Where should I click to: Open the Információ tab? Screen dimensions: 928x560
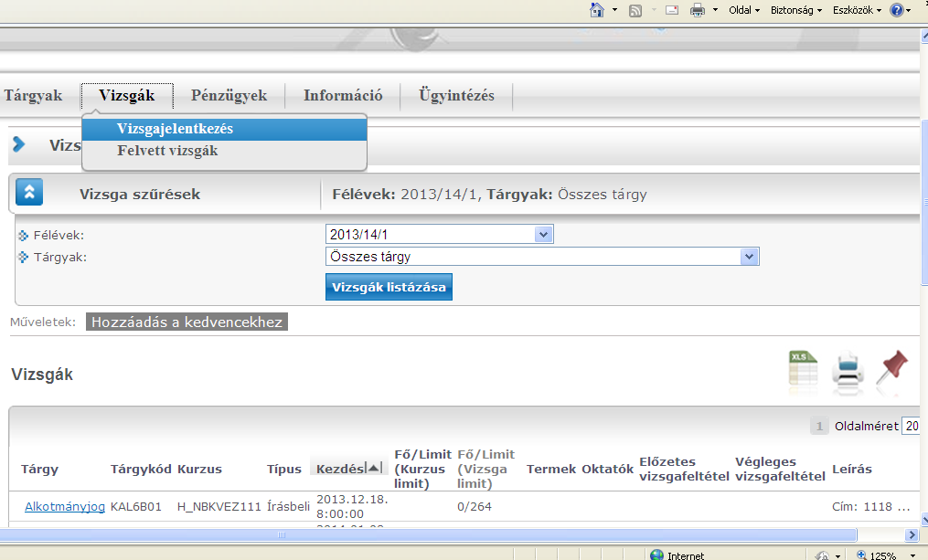point(343,96)
